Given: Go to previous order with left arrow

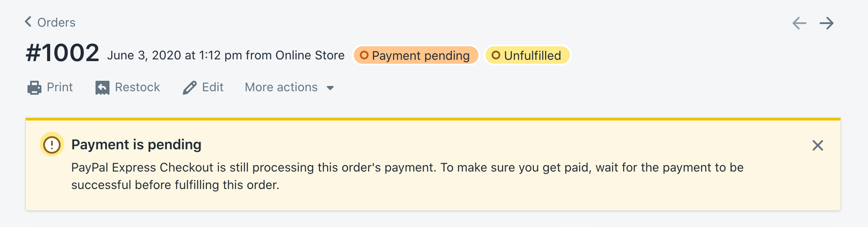Looking at the screenshot, I should coord(799,23).
